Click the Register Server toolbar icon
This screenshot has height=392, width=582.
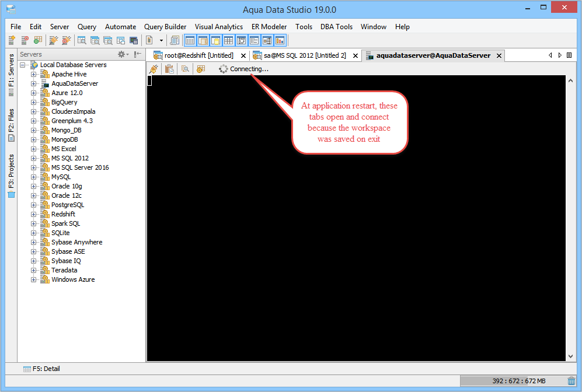tap(12, 40)
